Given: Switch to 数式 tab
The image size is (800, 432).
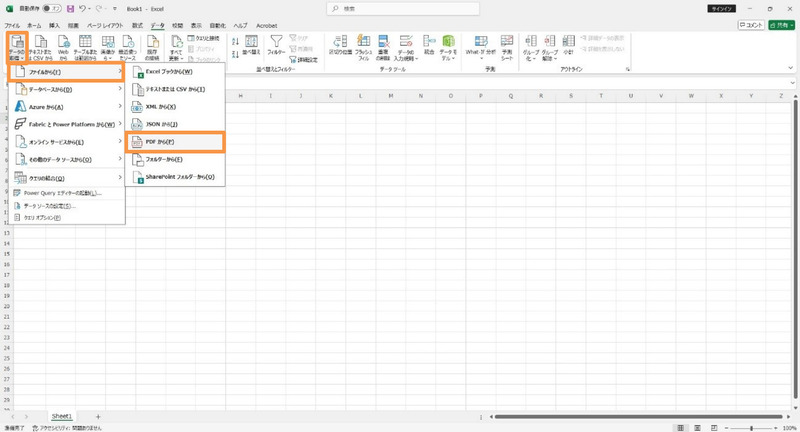Looking at the screenshot, I should click(137, 26).
